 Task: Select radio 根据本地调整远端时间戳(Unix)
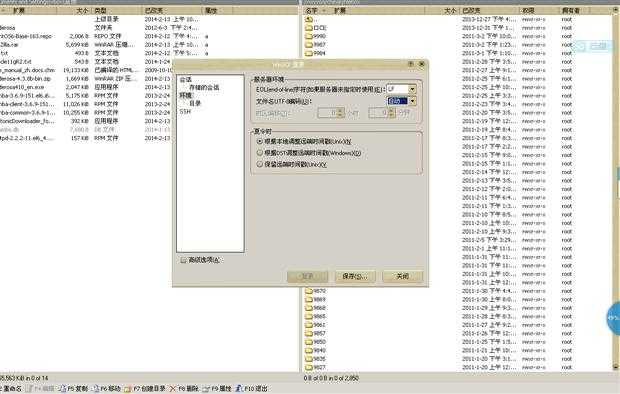click(x=259, y=141)
